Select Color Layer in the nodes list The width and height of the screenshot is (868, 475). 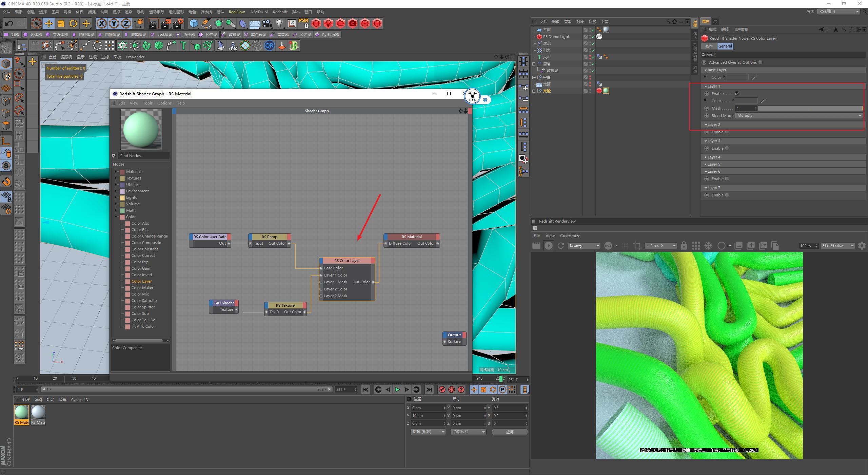pyautogui.click(x=141, y=281)
